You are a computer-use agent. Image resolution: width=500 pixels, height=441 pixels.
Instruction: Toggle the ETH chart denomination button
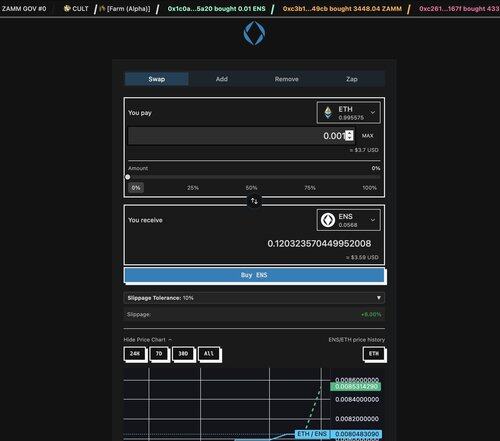pos(374,354)
